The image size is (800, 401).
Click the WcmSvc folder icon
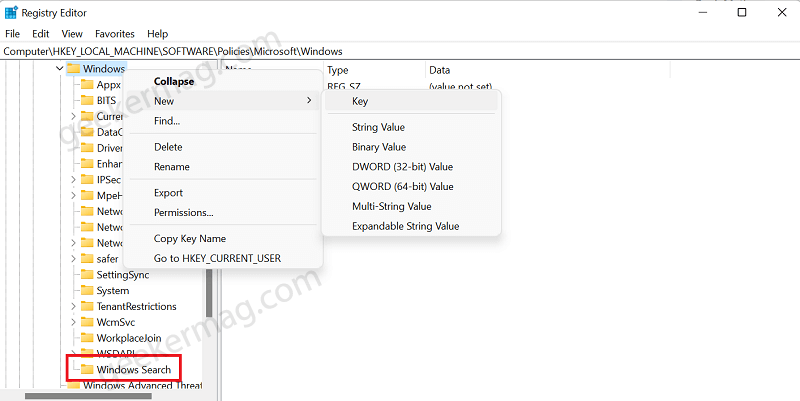87,322
